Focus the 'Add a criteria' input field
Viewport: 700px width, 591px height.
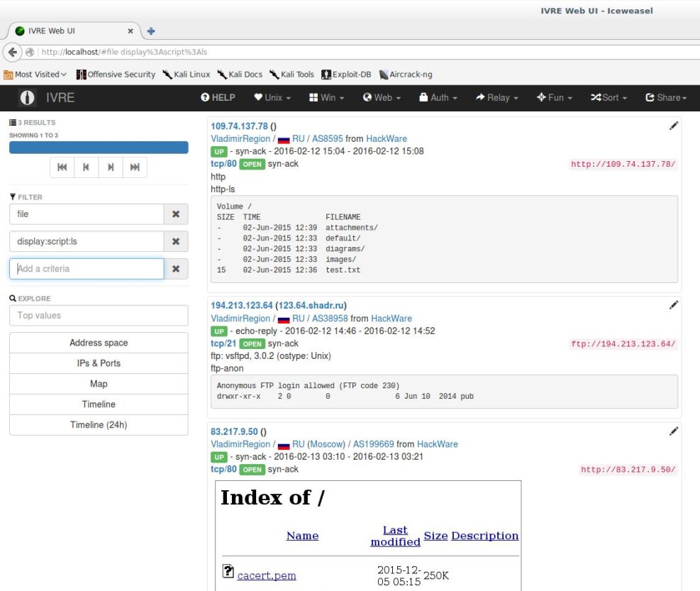[87, 269]
